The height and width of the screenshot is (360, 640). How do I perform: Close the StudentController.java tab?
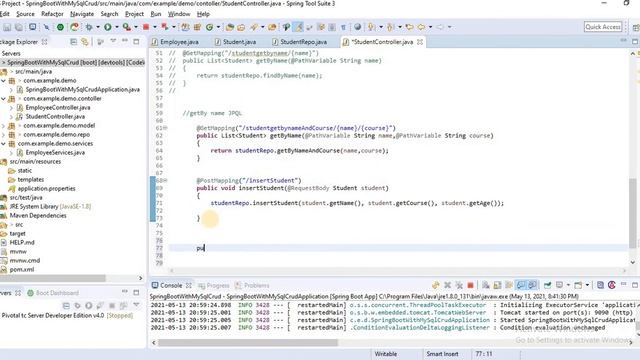point(420,42)
